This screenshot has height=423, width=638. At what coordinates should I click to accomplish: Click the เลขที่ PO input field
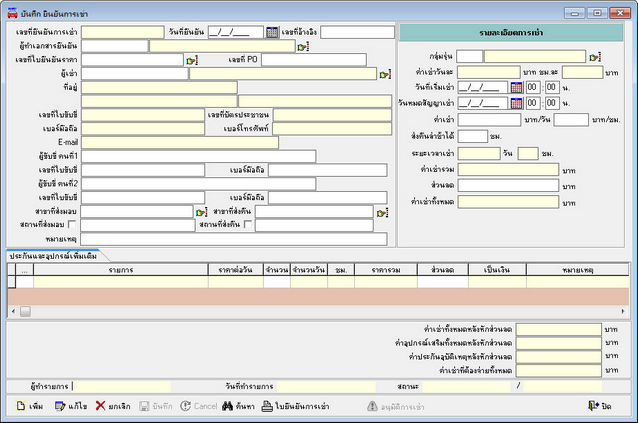(x=314, y=60)
